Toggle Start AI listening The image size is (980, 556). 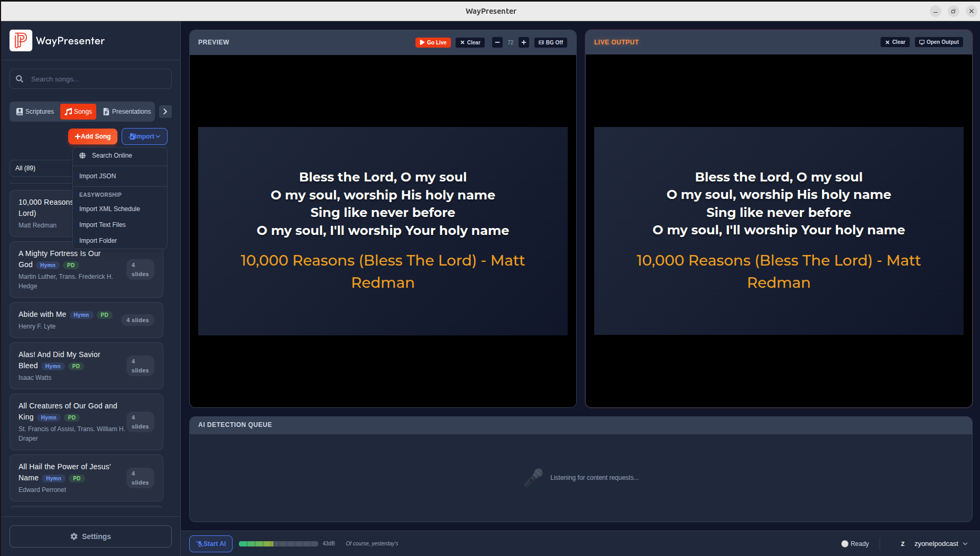point(211,544)
